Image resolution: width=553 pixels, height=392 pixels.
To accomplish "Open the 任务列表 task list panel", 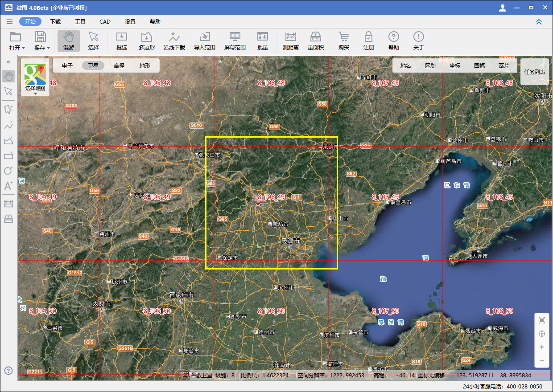I will point(534,71).
